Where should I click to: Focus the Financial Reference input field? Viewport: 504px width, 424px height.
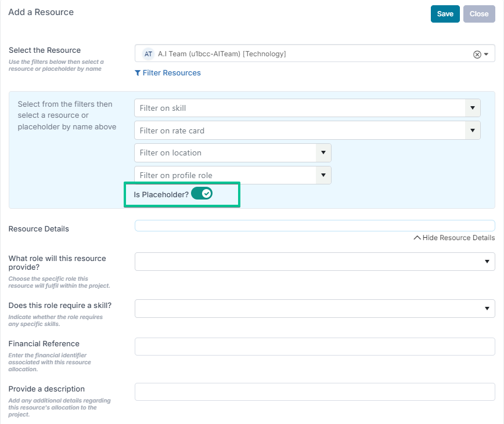tap(315, 347)
